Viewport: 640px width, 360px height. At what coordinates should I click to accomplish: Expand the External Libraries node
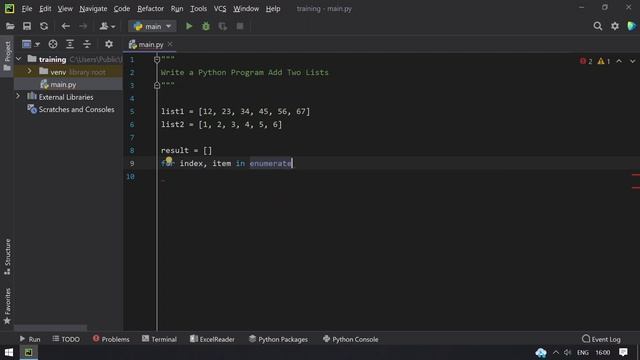(18, 96)
